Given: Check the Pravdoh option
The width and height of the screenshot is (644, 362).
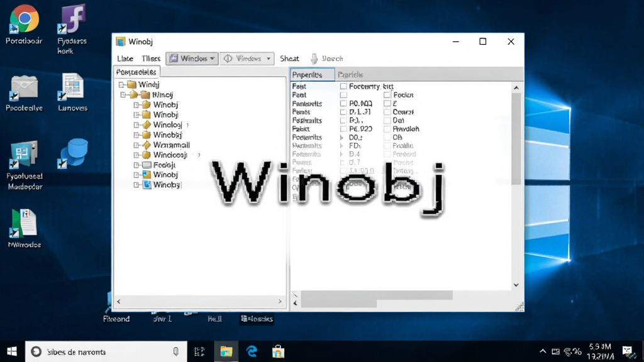Looking at the screenshot, I should coord(387,129).
